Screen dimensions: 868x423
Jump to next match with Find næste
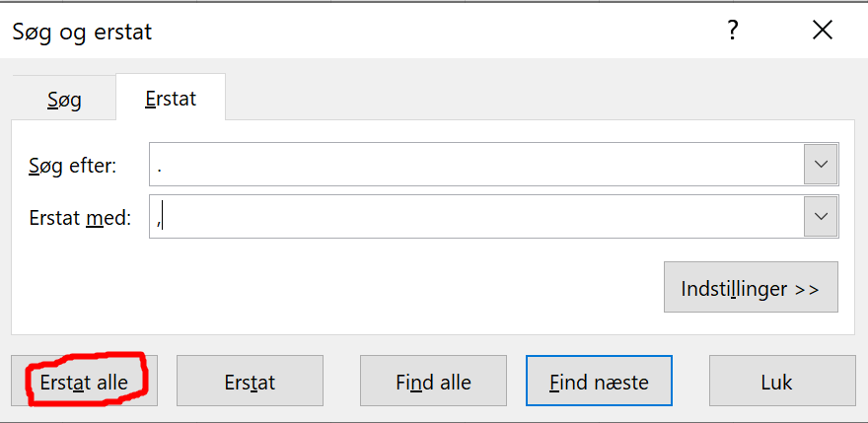pyautogui.click(x=599, y=381)
